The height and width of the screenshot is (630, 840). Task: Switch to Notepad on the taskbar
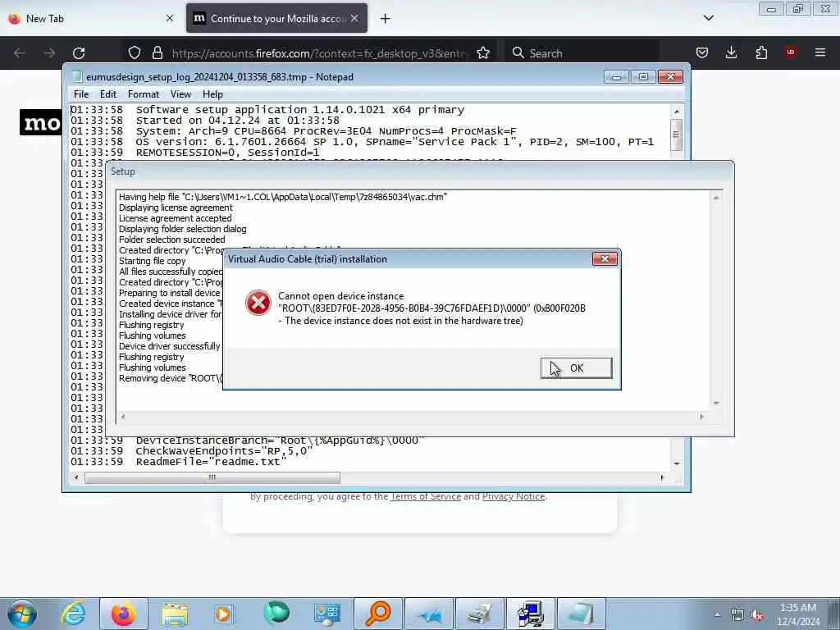582,614
